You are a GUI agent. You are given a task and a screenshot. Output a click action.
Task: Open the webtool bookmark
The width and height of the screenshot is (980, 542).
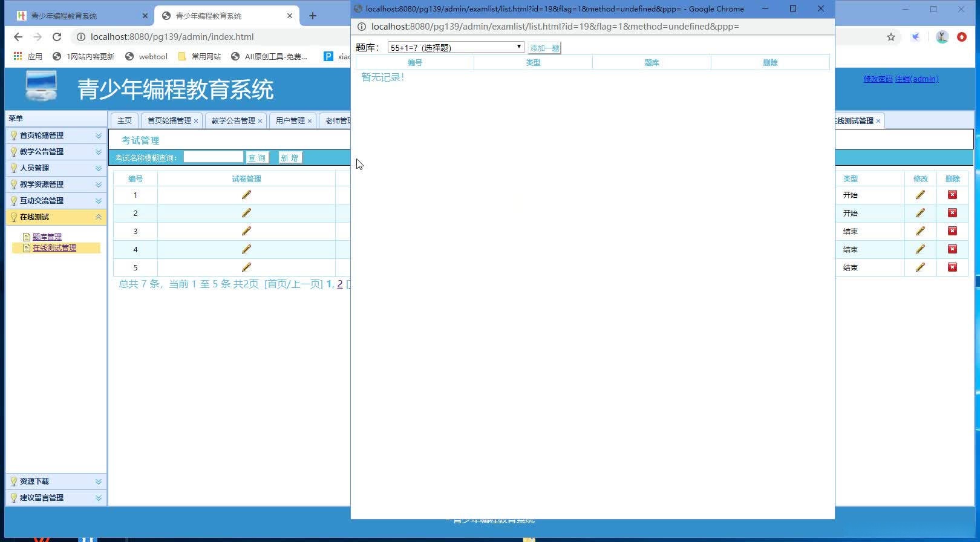146,56
